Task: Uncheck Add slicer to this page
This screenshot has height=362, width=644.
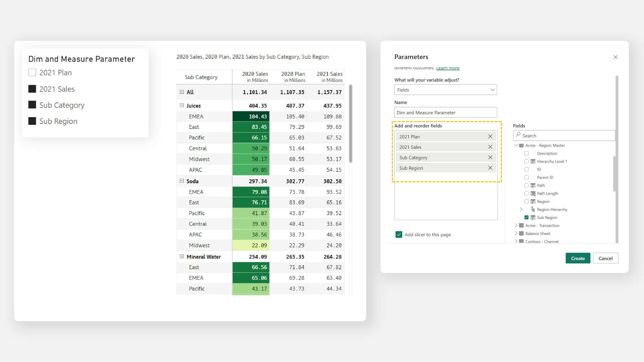Action: click(x=399, y=234)
